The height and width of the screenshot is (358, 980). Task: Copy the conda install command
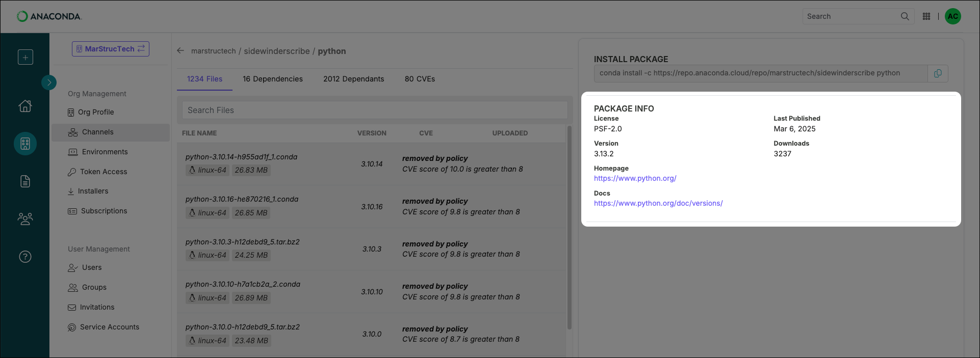click(x=938, y=73)
